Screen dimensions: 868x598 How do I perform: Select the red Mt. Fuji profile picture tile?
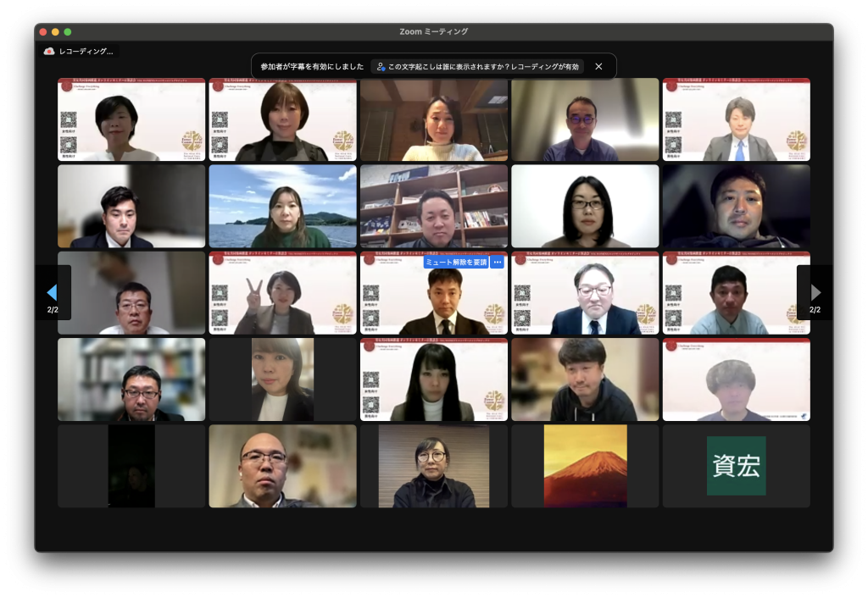click(585, 466)
